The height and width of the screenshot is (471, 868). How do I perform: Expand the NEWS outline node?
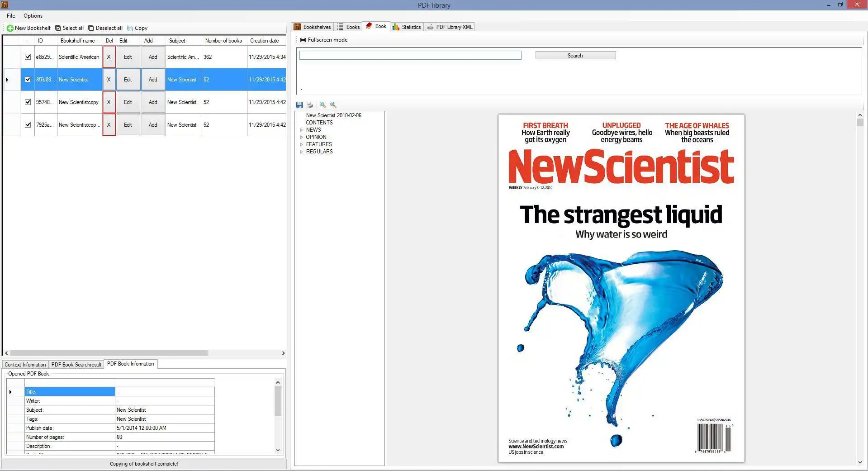tap(302, 130)
